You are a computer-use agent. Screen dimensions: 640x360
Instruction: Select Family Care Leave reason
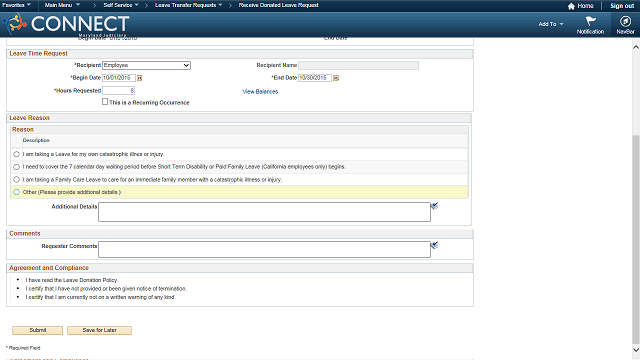pos(16,180)
